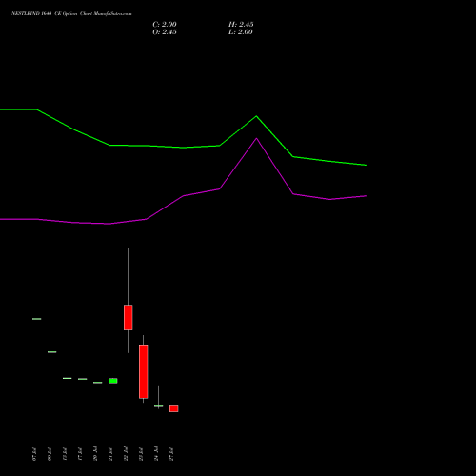Click the '24 Jul' date axis label

pos(156,454)
